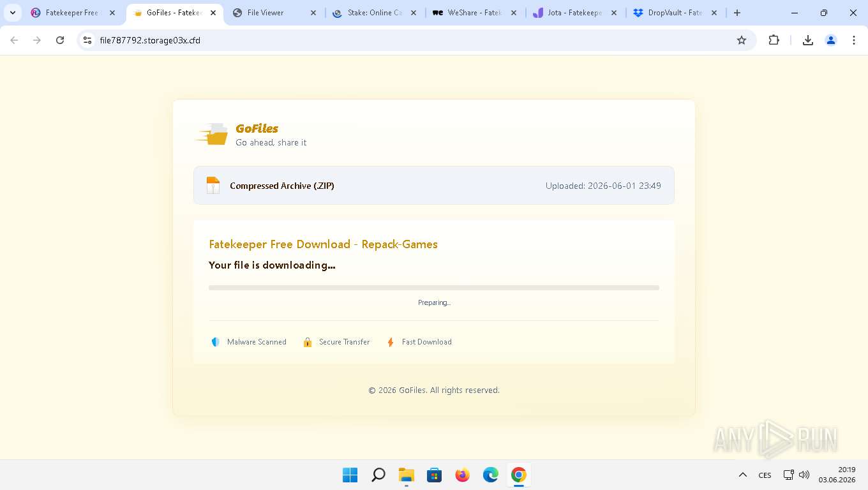Click the GoFiles brand name
Viewport: 868px width, 490px height.
(257, 128)
